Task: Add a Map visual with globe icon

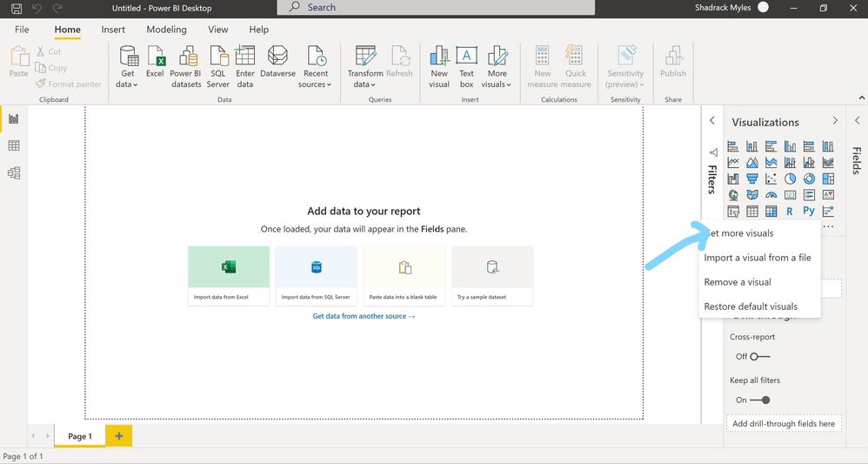Action: (x=733, y=195)
